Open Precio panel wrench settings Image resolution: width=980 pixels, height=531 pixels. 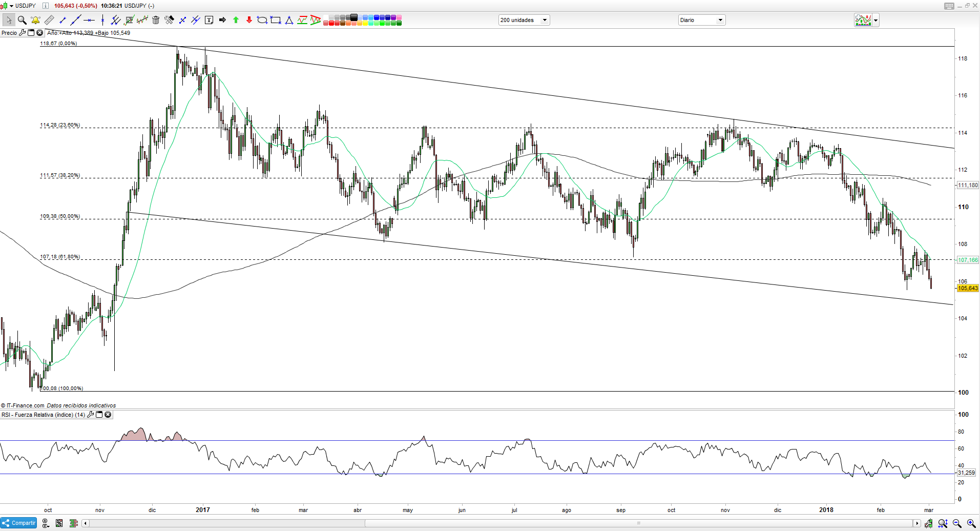[22, 33]
